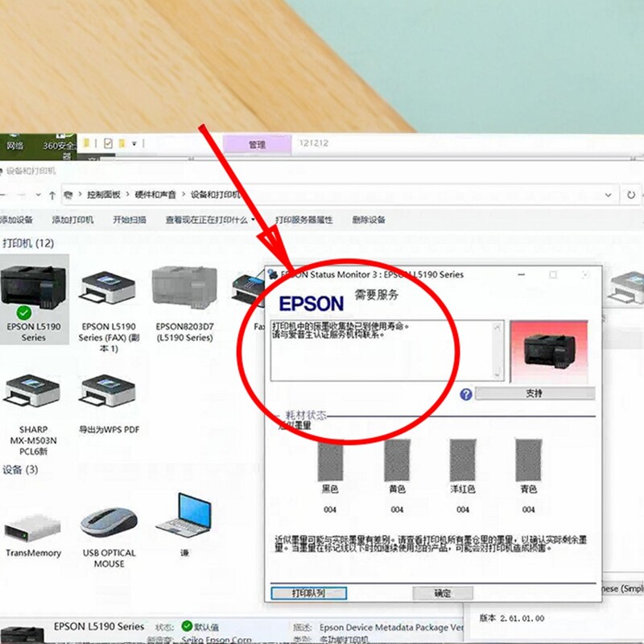
Task: Click the refresh button in address bar
Action: click(x=631, y=195)
